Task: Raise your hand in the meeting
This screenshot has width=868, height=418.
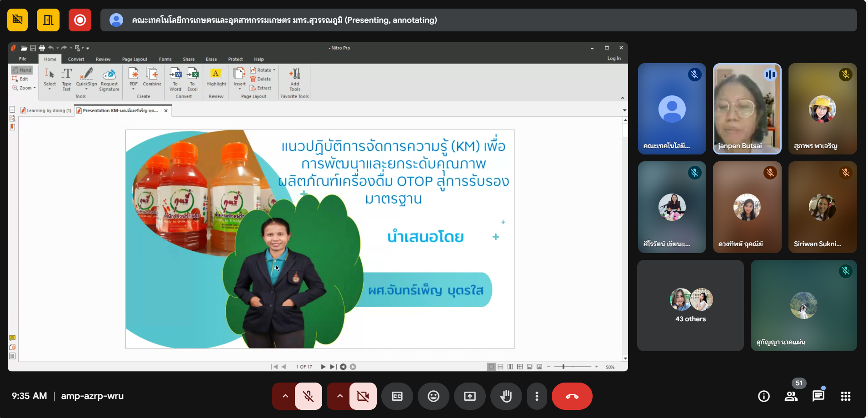Action: [506, 396]
